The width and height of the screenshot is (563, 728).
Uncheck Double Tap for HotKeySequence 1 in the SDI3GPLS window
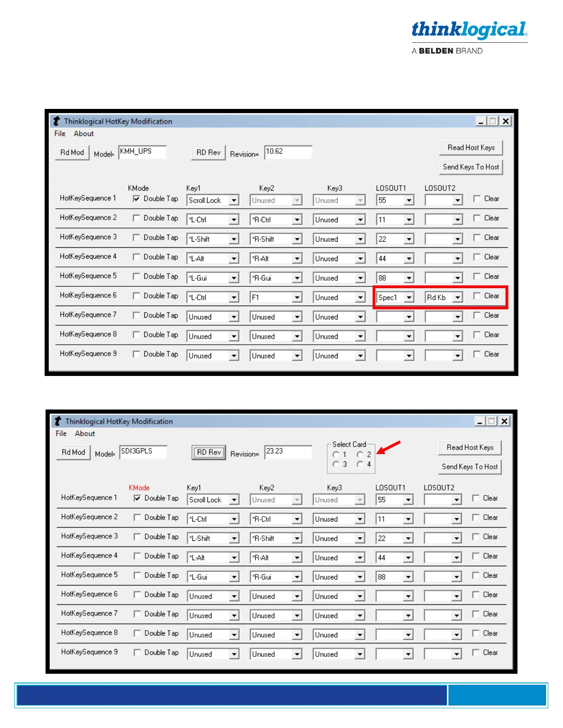[137, 498]
